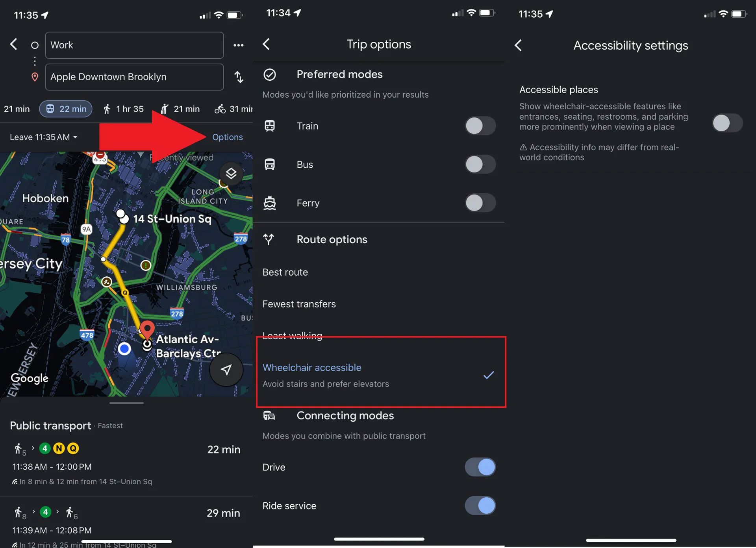Select the Best route option
The height and width of the screenshot is (548, 756).
(x=286, y=272)
